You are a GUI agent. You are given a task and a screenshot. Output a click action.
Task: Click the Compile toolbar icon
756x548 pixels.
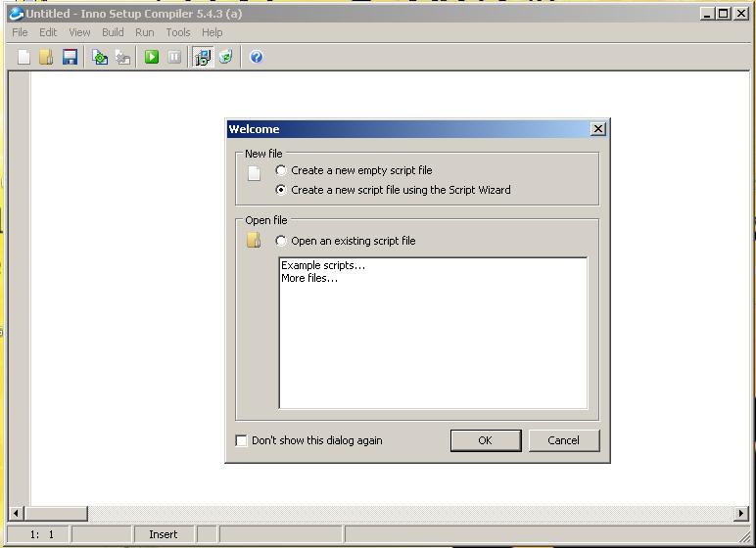click(x=100, y=57)
